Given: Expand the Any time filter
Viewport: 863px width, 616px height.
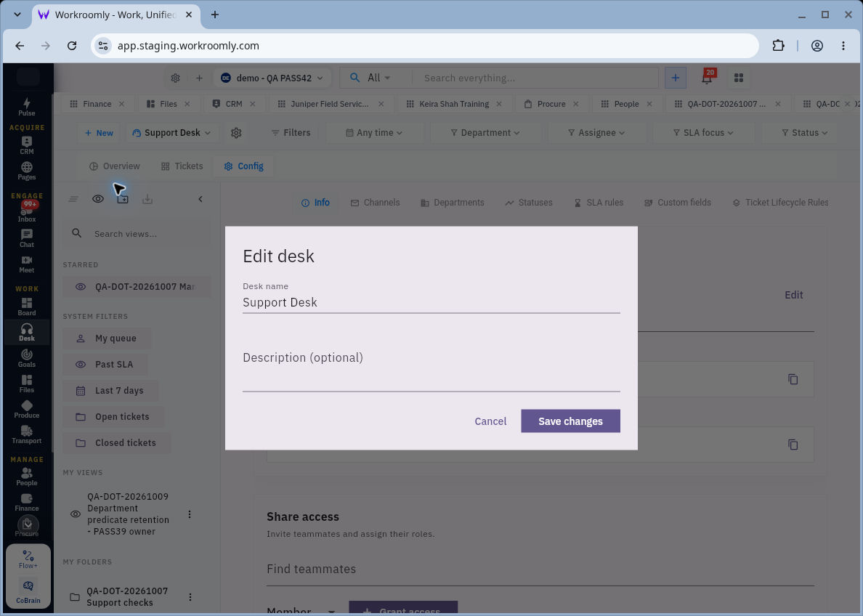Looking at the screenshot, I should coord(374,133).
